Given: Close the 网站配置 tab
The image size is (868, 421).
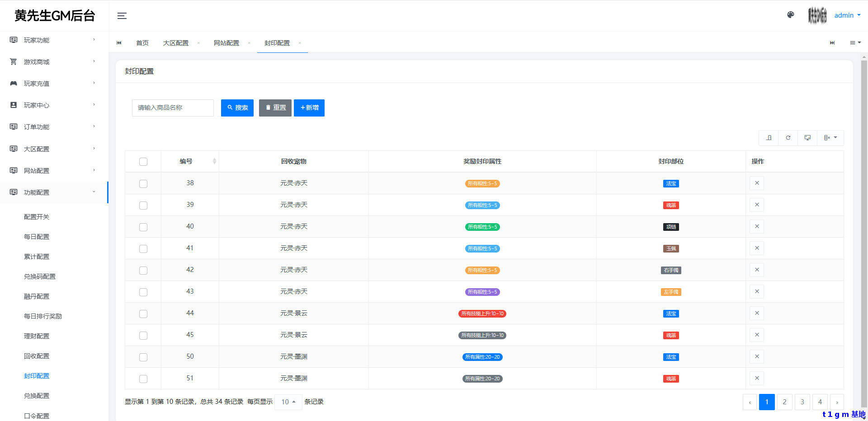Looking at the screenshot, I should click(249, 43).
